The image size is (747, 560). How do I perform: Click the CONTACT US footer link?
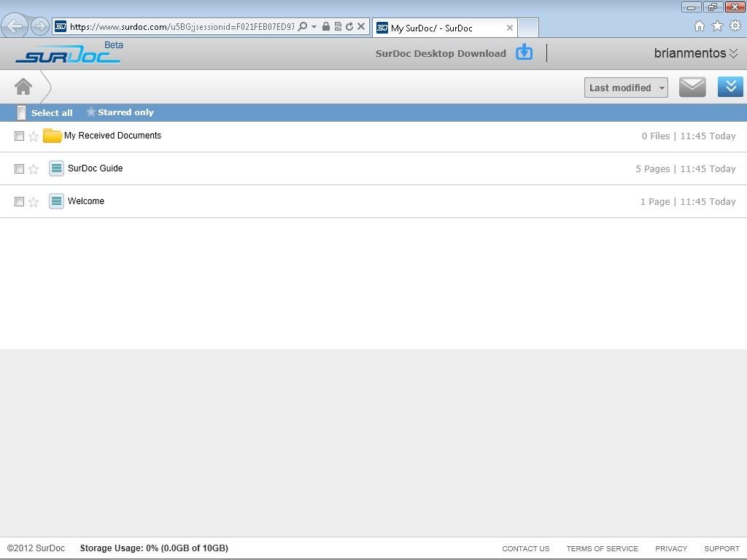[525, 548]
